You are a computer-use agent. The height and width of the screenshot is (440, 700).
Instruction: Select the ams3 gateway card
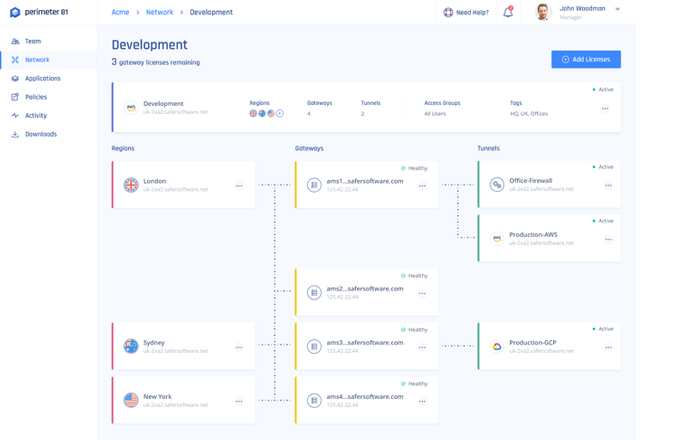point(365,346)
